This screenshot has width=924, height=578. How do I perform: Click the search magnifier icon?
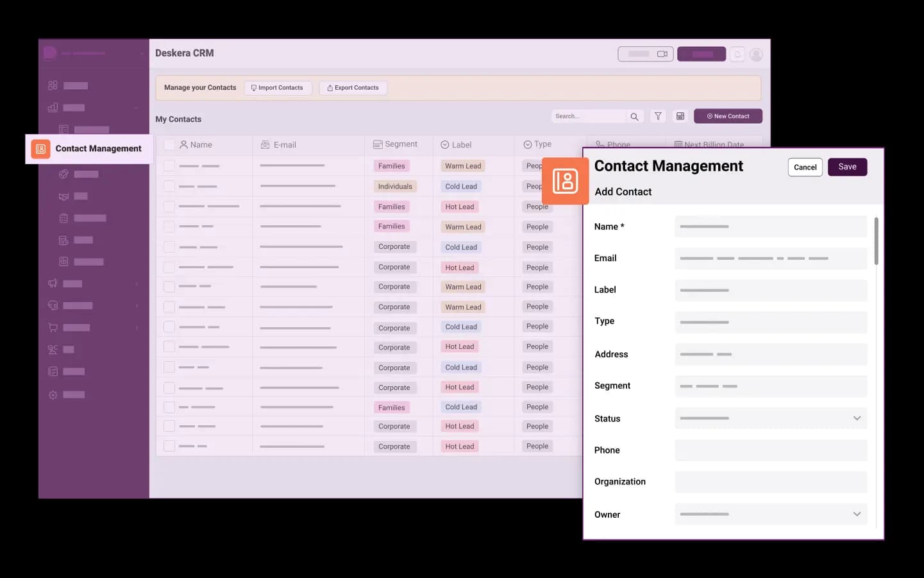pyautogui.click(x=634, y=117)
